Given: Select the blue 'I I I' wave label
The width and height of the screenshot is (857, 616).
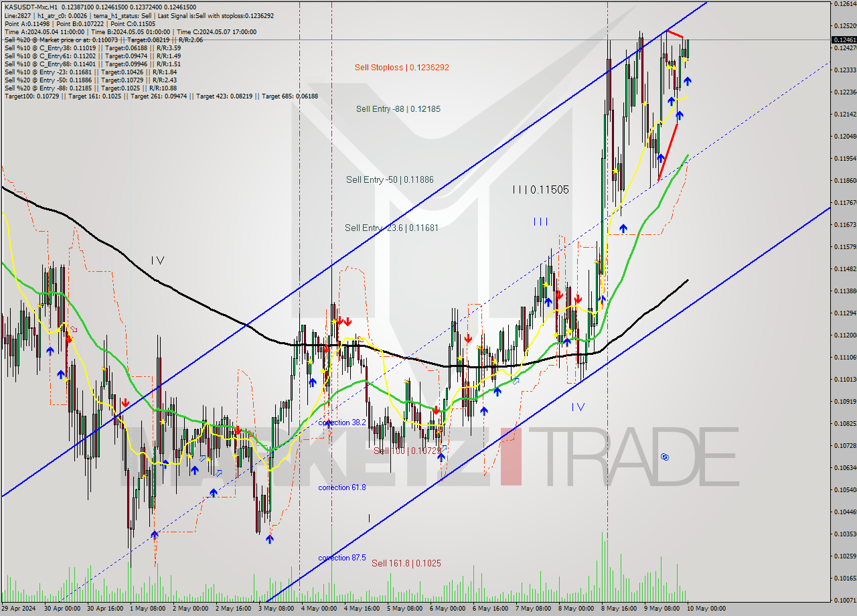Looking at the screenshot, I should [541, 222].
